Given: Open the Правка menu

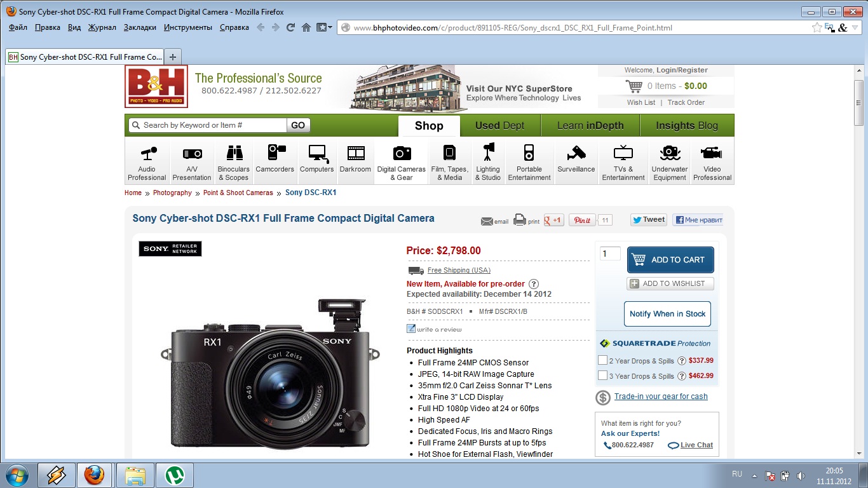Looking at the screenshot, I should tap(48, 27).
